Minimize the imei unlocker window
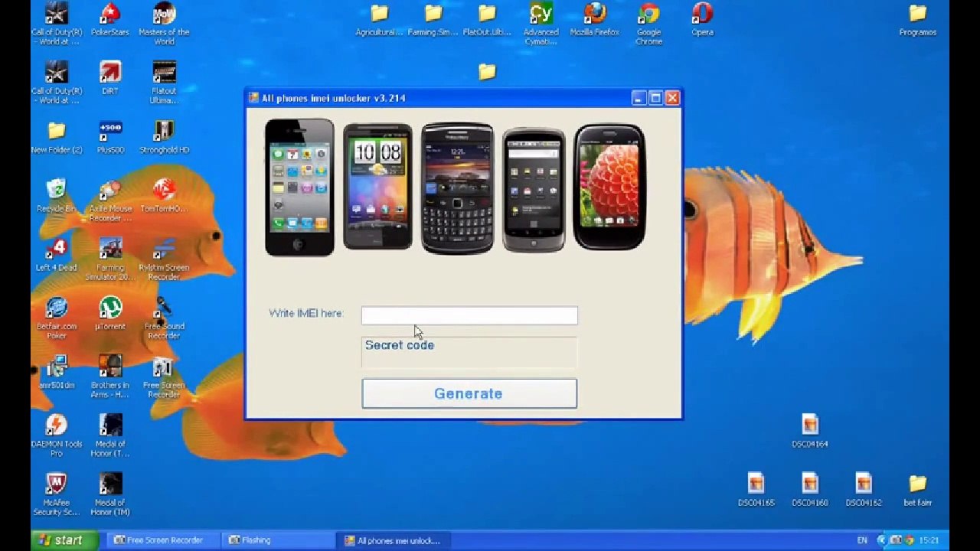 [x=639, y=98]
